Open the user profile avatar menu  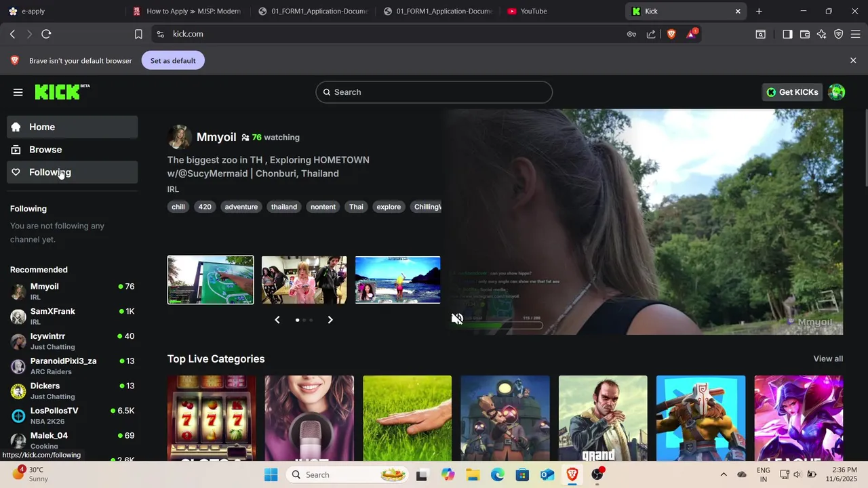tap(837, 92)
